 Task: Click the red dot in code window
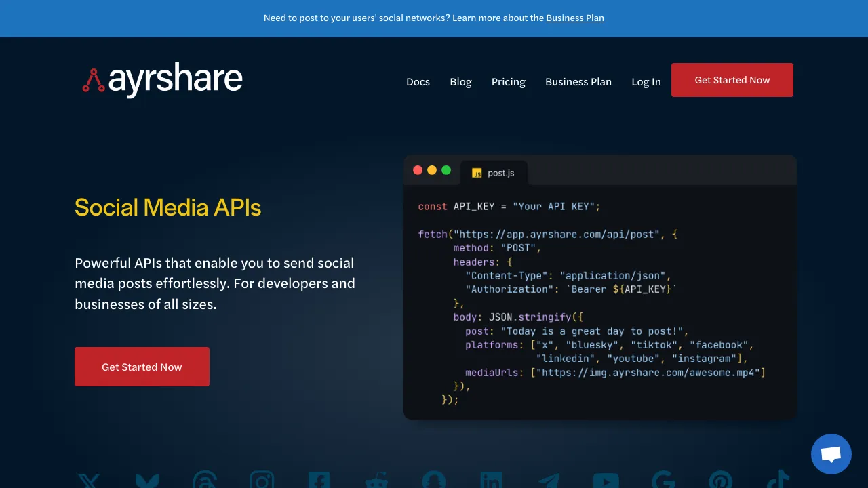[418, 170]
